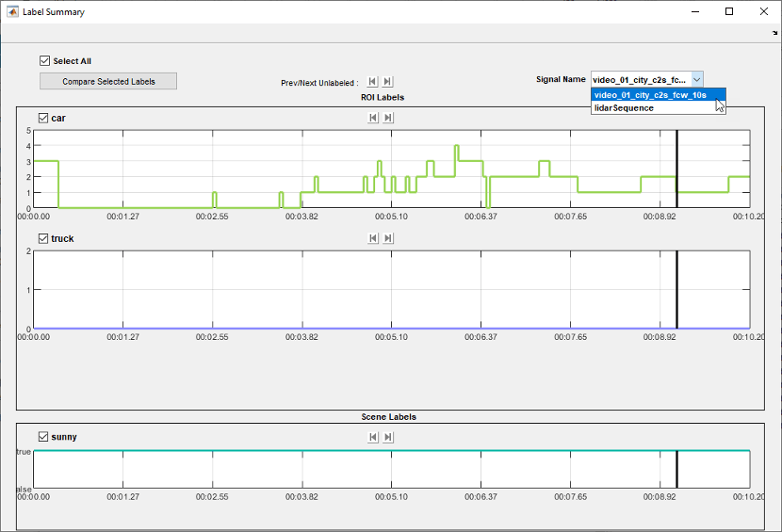Go to previous truck label frame

[372, 238]
